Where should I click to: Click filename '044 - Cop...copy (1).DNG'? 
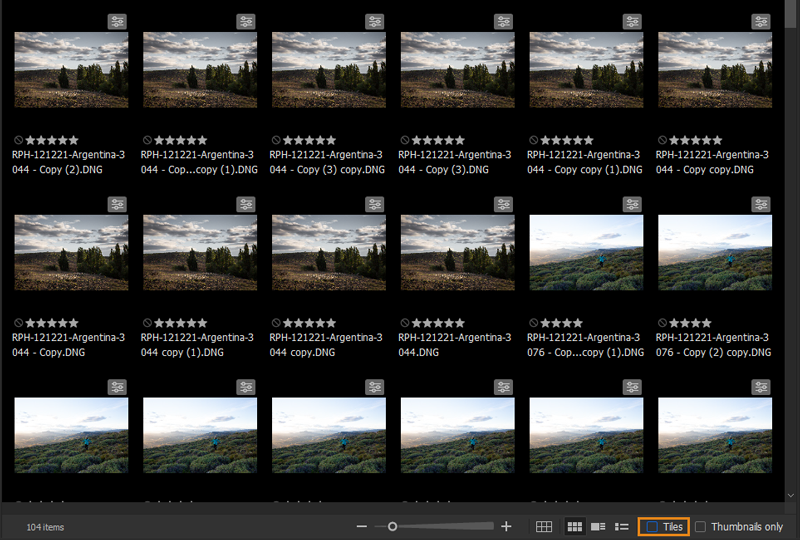199,162
